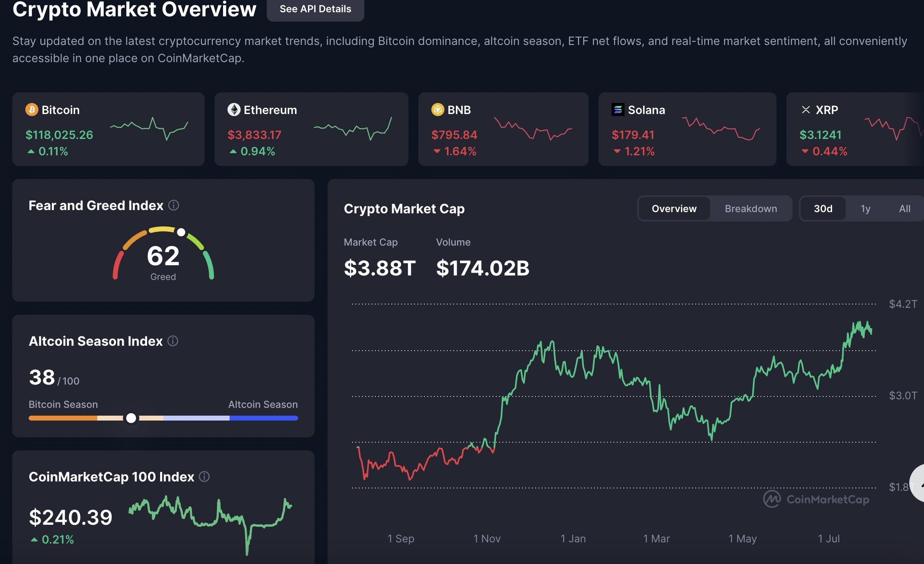Click the Solana sparkline chart
924x564 pixels.
pos(721,129)
